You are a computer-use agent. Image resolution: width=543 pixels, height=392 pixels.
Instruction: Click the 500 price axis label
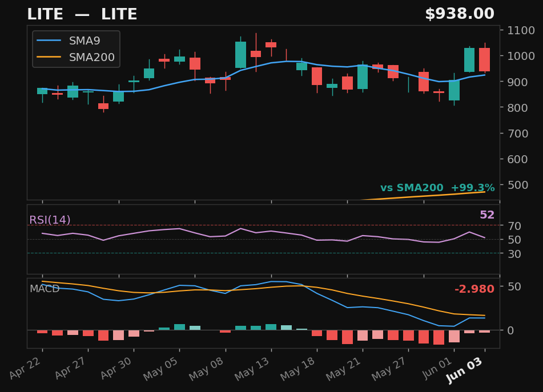[x=517, y=185]
